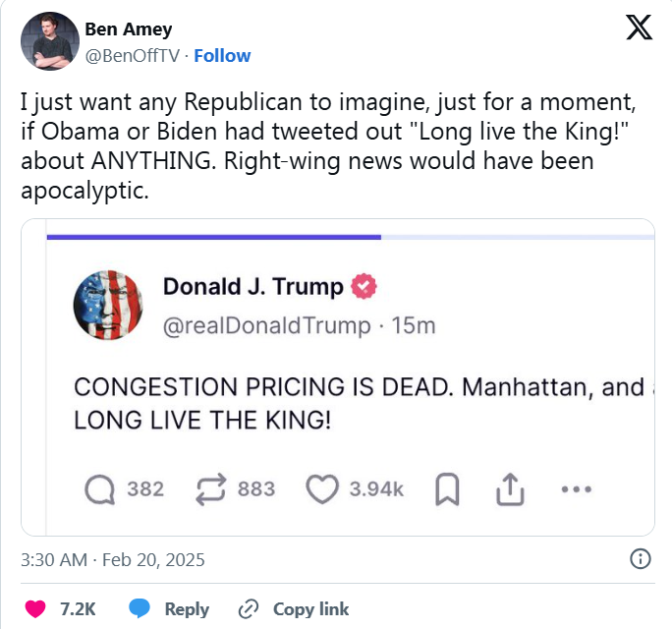Viewport: 672px width, 629px height.
Task: Follow the @BenOffTV account
Action: coord(222,55)
